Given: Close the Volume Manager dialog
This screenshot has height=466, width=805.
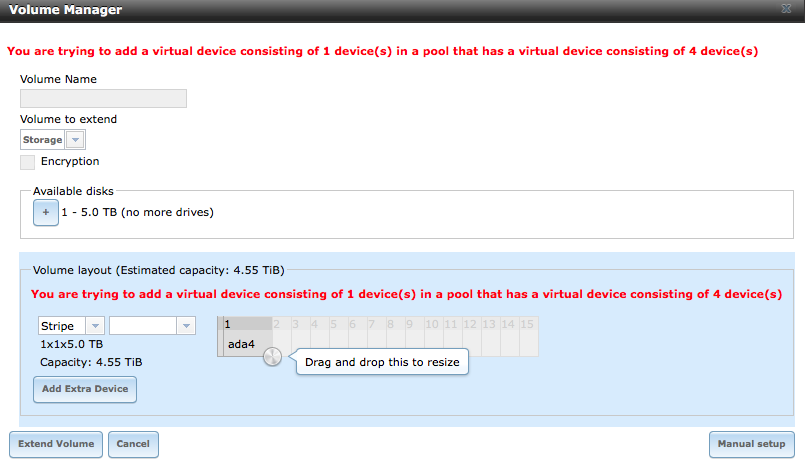Looking at the screenshot, I should [786, 9].
